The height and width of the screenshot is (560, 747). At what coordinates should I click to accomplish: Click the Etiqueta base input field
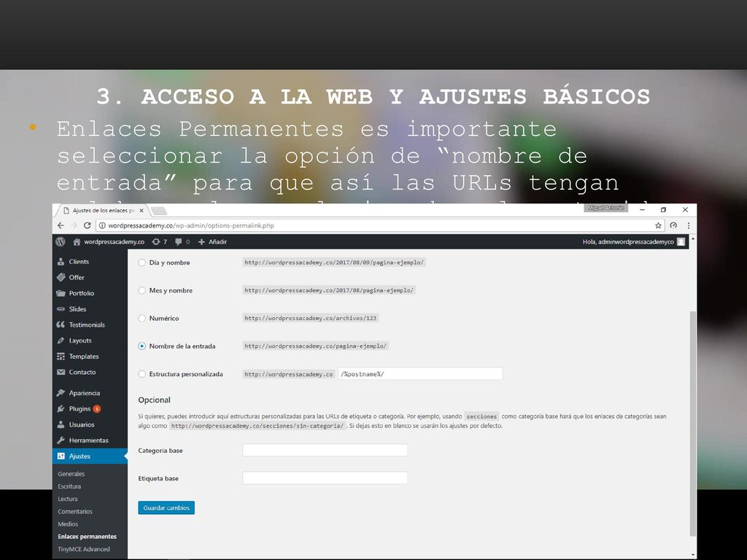click(x=325, y=478)
